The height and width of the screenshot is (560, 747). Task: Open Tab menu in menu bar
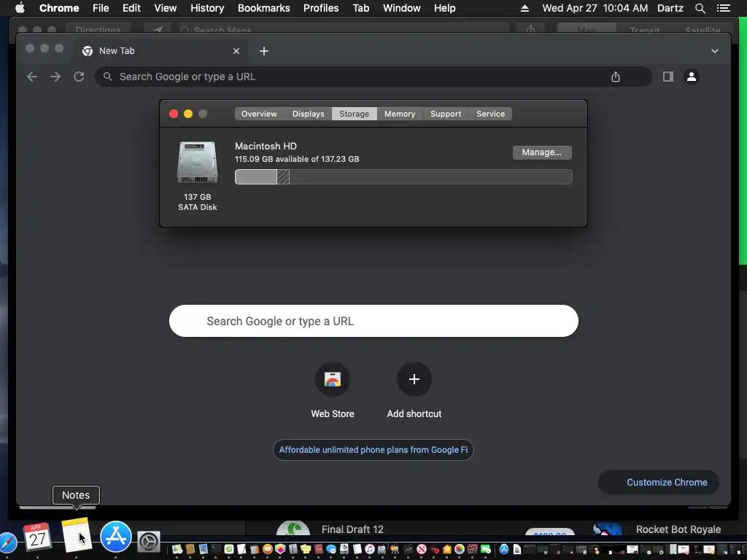(360, 8)
